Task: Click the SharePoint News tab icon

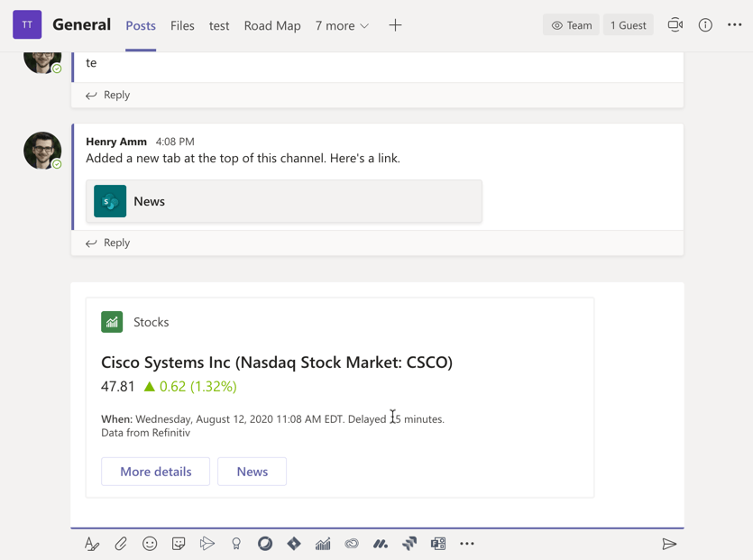Action: tap(110, 201)
